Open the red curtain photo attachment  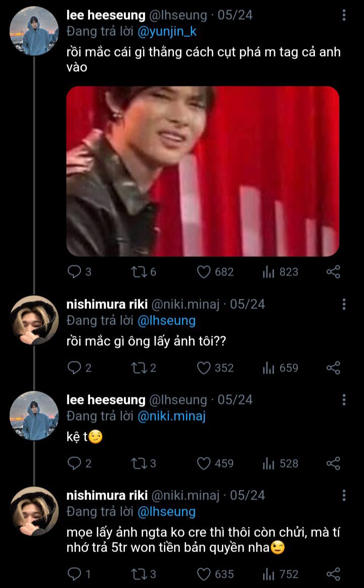tap(203, 171)
